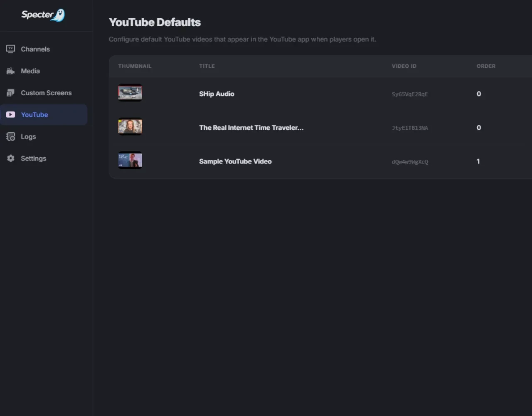Select The Real Internet Time Traveler title
Viewport: 532px width, 416px height.
coord(251,128)
